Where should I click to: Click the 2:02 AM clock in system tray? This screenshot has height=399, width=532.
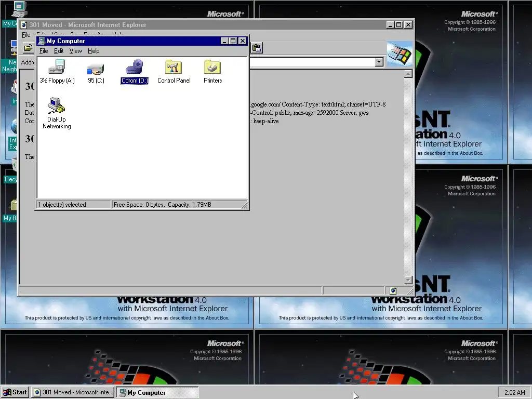515,393
